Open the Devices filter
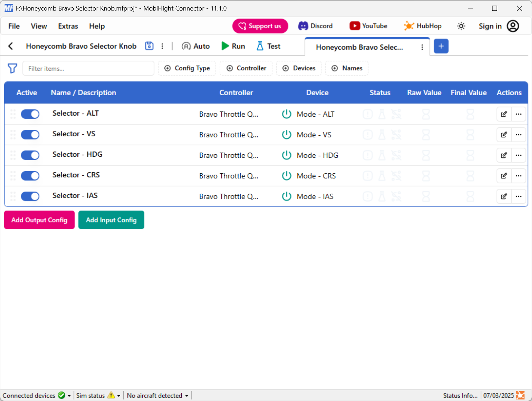The width and height of the screenshot is (532, 401). [x=299, y=68]
